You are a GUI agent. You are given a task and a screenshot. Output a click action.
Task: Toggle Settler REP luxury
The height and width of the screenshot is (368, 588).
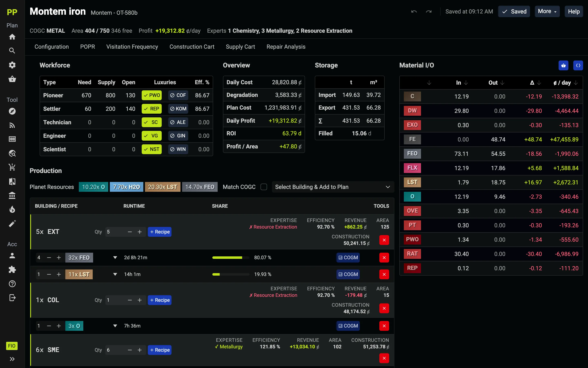(152, 109)
